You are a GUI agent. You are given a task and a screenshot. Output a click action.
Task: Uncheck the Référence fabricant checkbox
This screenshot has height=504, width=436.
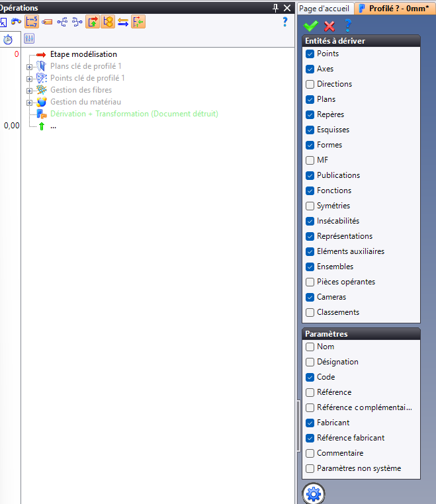click(310, 438)
